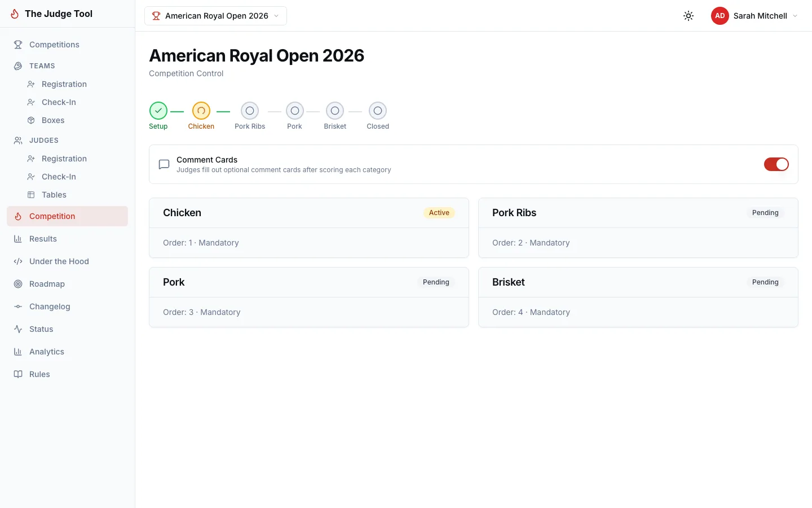The height and width of the screenshot is (508, 812).
Task: Open Under the Hood code icon
Action: (17, 261)
